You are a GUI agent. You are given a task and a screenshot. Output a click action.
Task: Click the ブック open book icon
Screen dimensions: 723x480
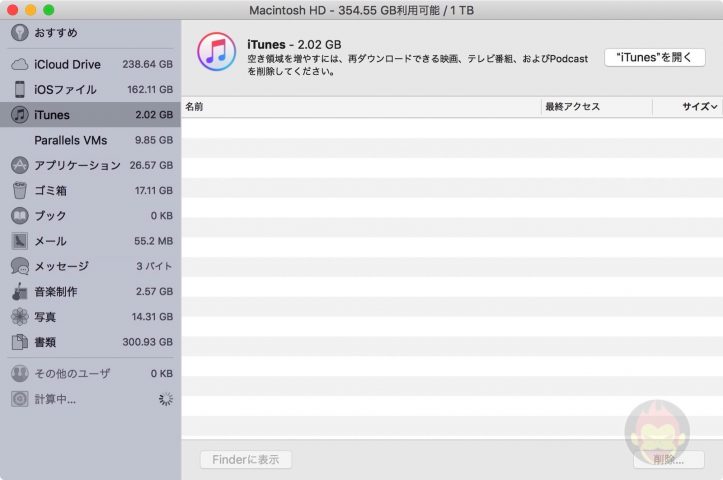tap(19, 215)
